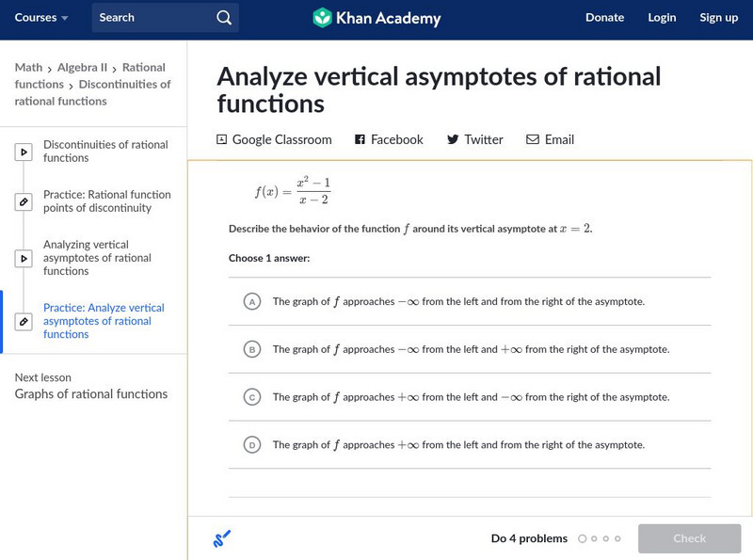Click into the Search input field
The height and width of the screenshot is (560, 753).
[x=151, y=18]
